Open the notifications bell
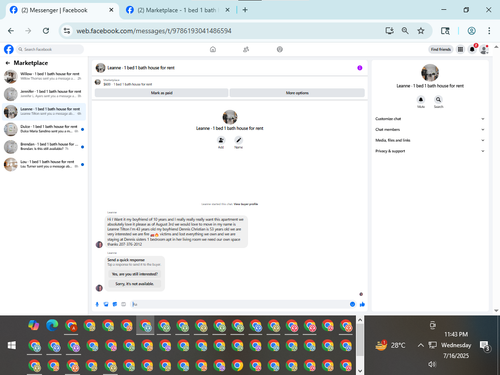The image size is (500, 375). pyautogui.click(x=472, y=49)
